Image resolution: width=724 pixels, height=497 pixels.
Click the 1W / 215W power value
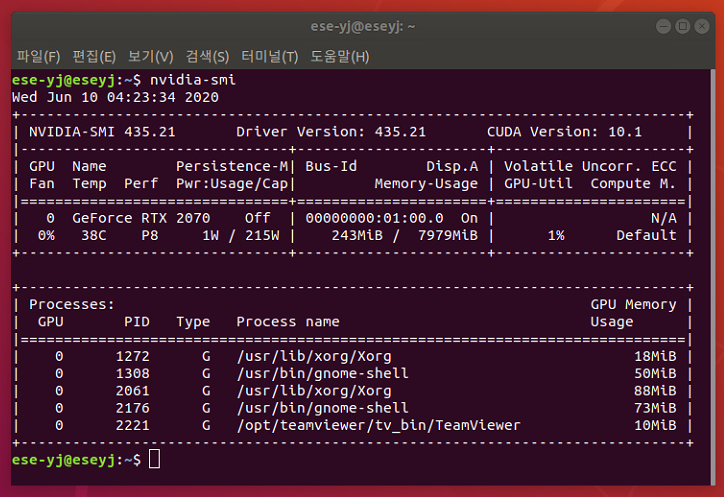[241, 236]
